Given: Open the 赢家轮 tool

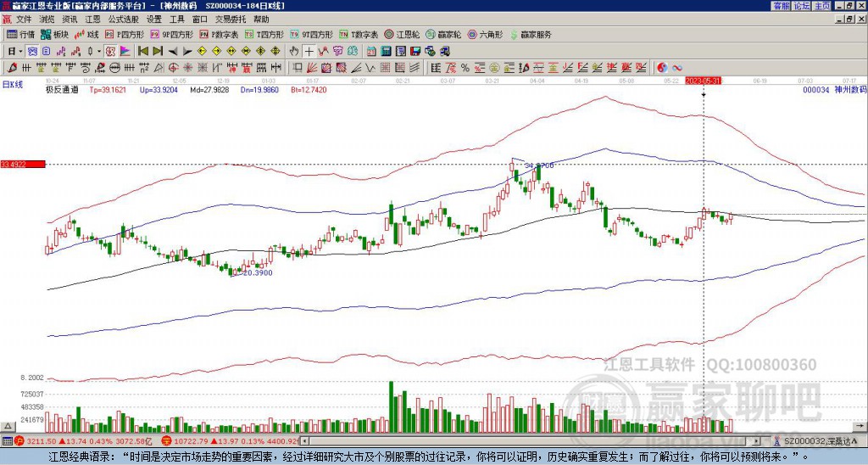Looking at the screenshot, I should click(x=443, y=34).
